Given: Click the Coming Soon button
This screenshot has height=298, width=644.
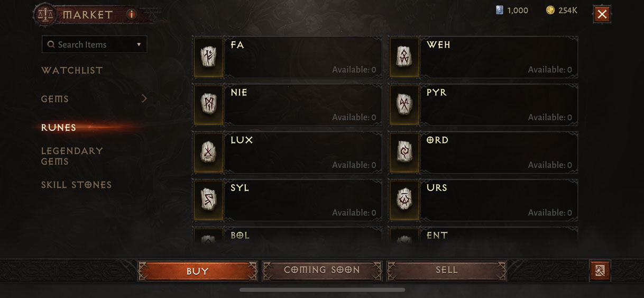Looking at the screenshot, I should click(x=322, y=270).
